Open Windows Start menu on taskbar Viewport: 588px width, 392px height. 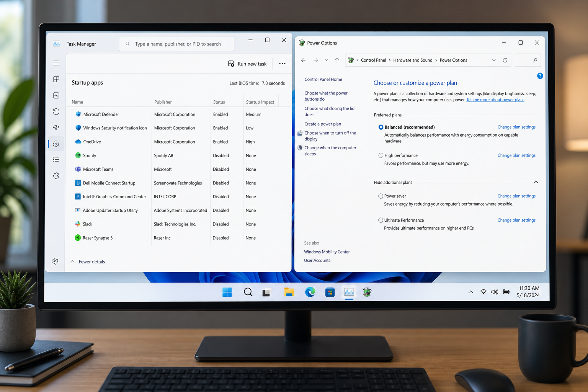[x=227, y=292]
